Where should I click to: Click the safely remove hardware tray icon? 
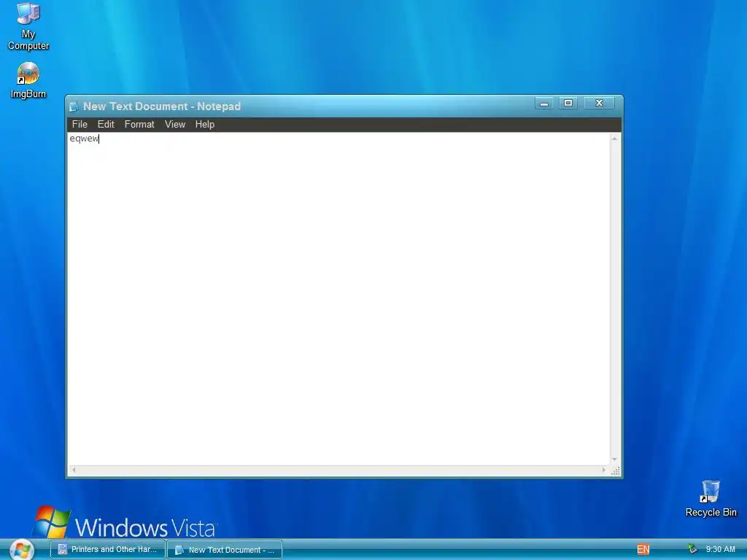(x=692, y=549)
